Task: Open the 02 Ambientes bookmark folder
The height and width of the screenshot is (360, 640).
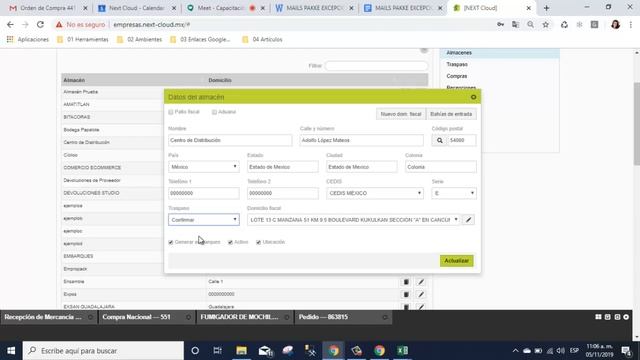Action: pyautogui.click(x=140, y=40)
